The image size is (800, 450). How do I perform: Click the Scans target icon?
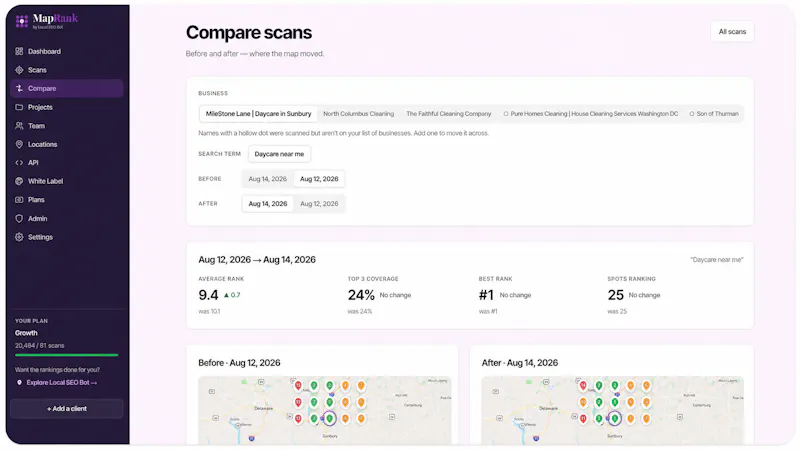[19, 70]
